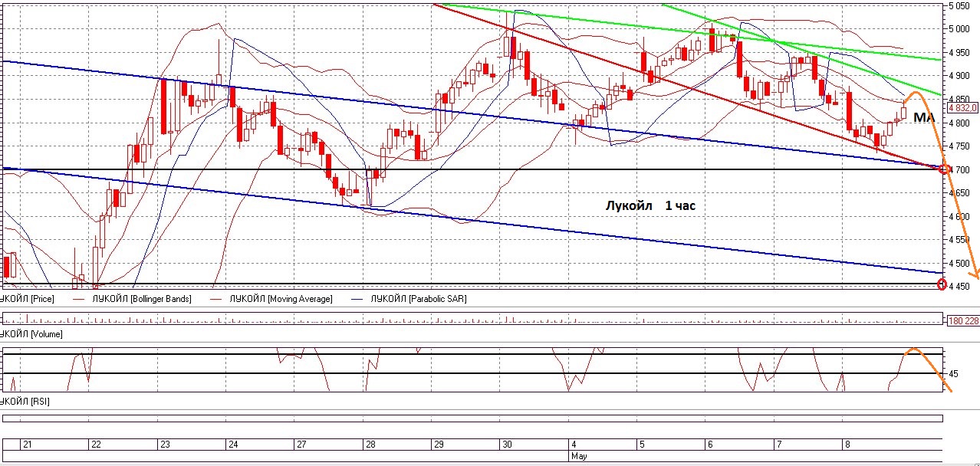Image resolution: width=980 pixels, height=466 pixels.
Task: Click the ЛУКОЙЛ [RSI] panel label
Action: point(25,401)
